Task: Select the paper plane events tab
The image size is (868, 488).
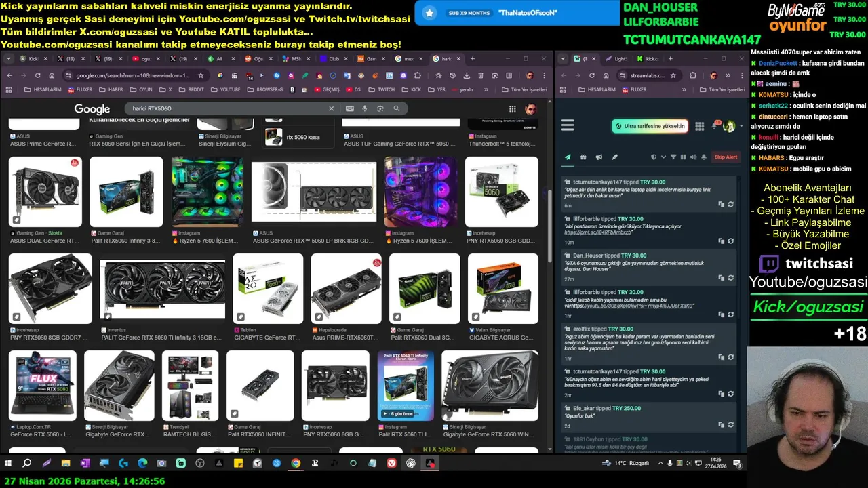Action: (568, 157)
